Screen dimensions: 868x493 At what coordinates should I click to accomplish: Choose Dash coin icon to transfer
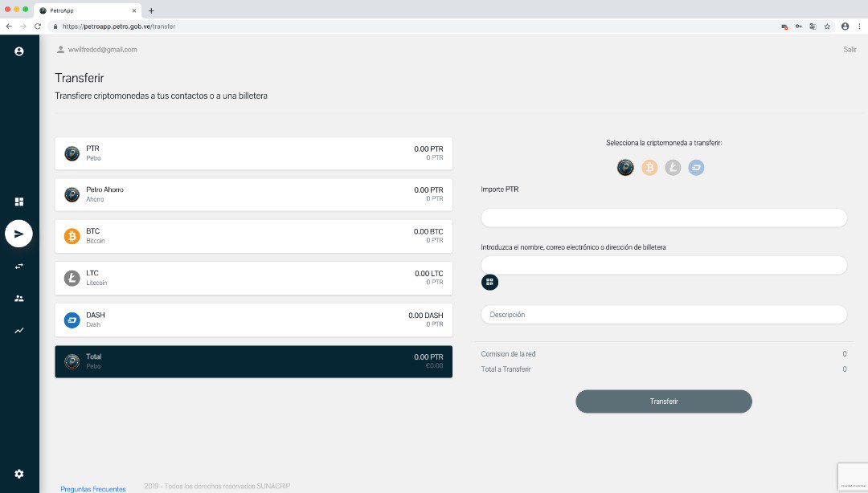pyautogui.click(x=696, y=167)
